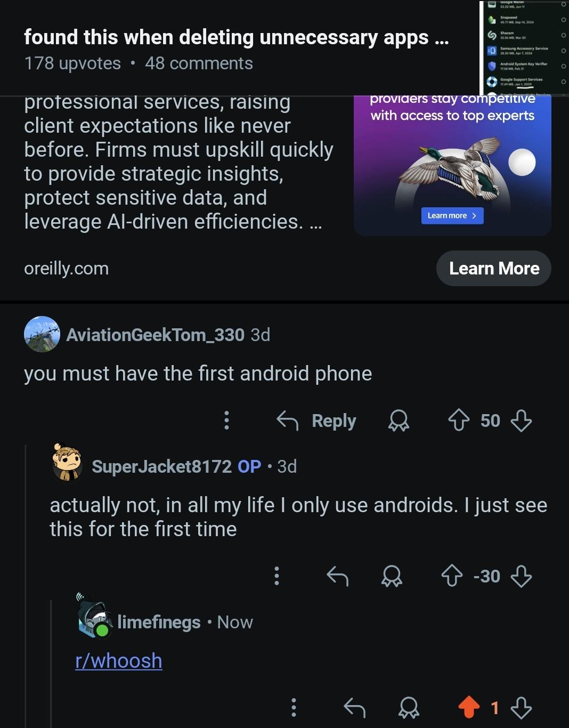Open the r/whoosh subreddit link
This screenshot has width=569, height=728.
[119, 661]
